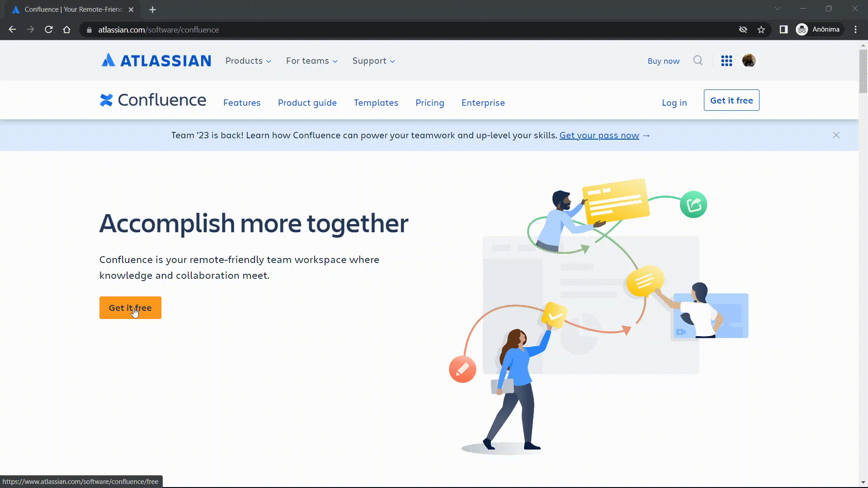Open the Atlassian app switcher grid icon
This screenshot has height=488, width=868.
click(x=726, y=61)
